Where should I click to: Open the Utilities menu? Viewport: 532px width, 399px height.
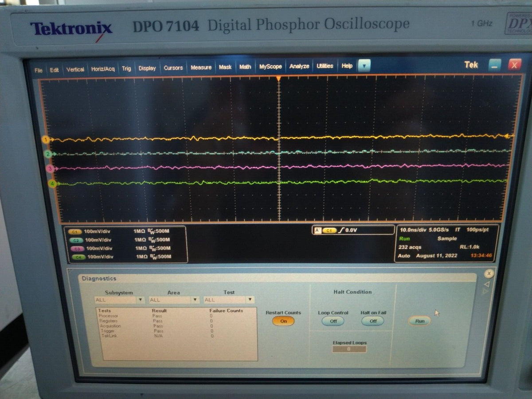[325, 66]
